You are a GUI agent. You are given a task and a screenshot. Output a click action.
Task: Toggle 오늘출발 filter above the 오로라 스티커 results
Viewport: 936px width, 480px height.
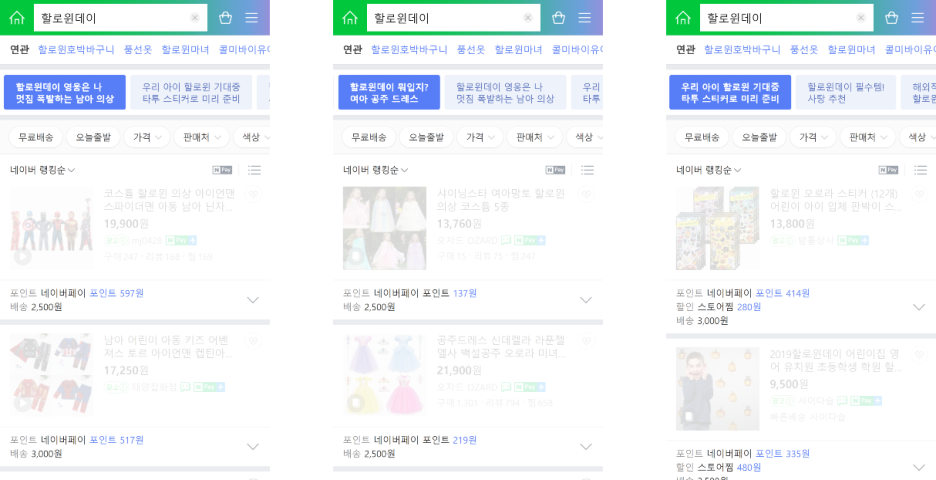pyautogui.click(x=759, y=137)
